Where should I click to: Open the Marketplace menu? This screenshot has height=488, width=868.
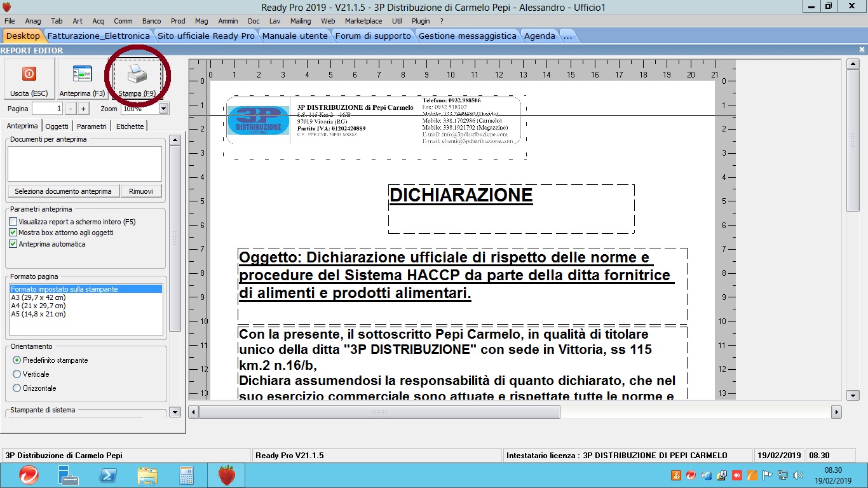coord(363,21)
